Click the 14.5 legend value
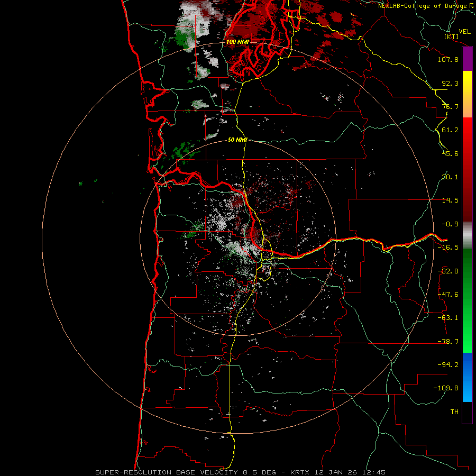The height and width of the screenshot is (476, 476). click(x=450, y=200)
